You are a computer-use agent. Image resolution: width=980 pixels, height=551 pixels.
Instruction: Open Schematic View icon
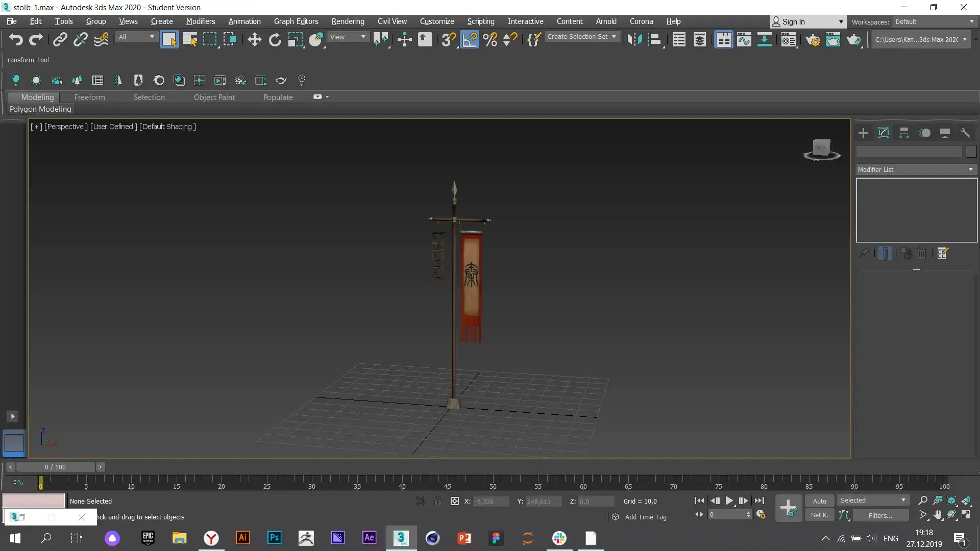(x=764, y=39)
